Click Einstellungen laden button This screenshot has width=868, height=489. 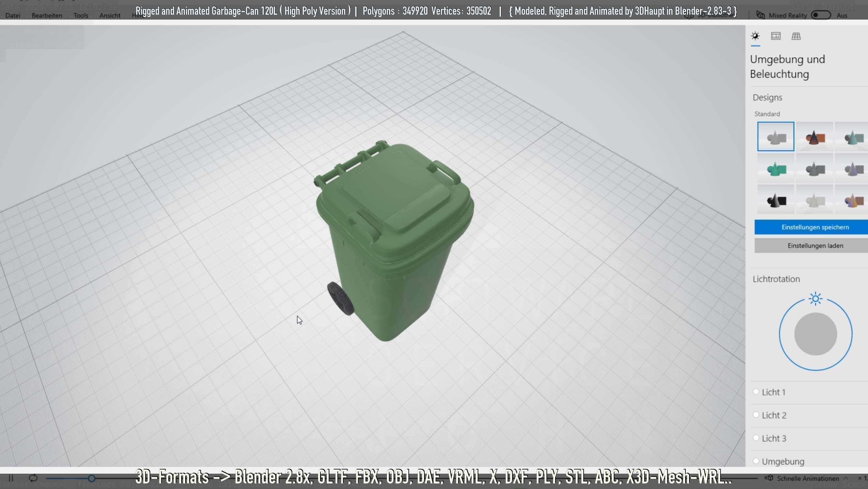(811, 246)
